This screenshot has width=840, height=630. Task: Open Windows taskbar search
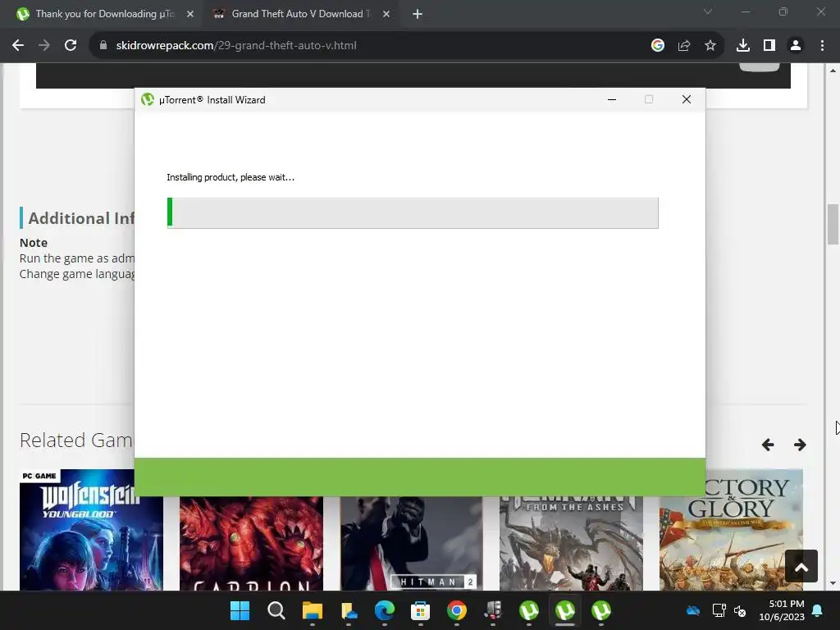click(276, 610)
